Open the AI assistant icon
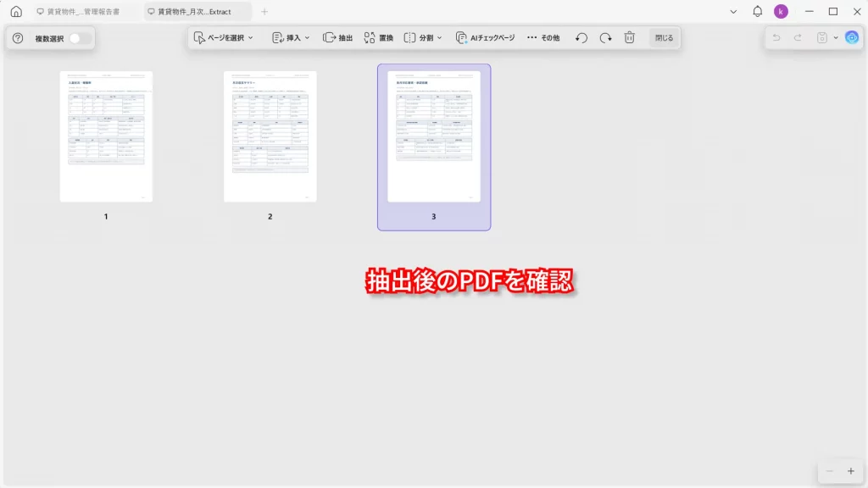 click(852, 37)
